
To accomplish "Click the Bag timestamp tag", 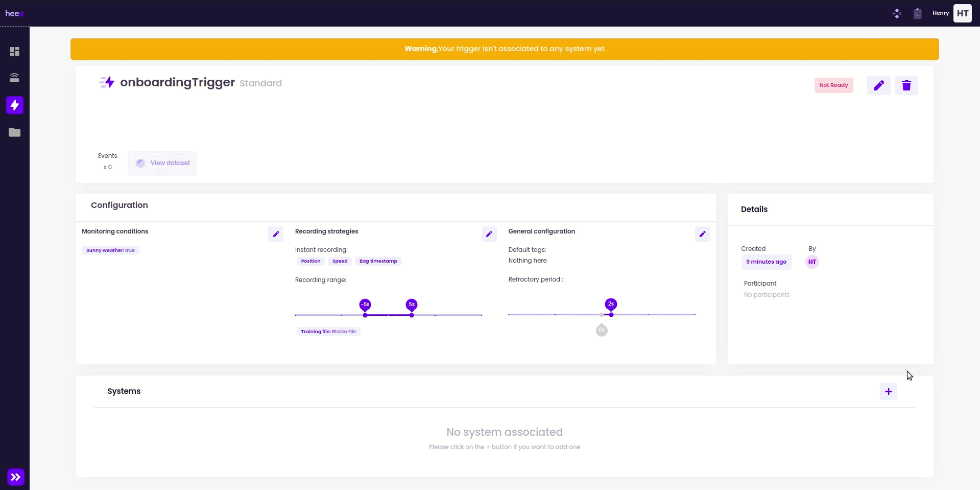I will 378,261.
